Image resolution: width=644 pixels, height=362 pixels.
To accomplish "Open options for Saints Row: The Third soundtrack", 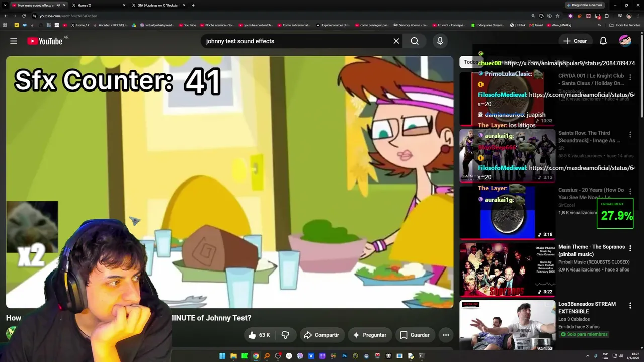I will click(x=630, y=135).
